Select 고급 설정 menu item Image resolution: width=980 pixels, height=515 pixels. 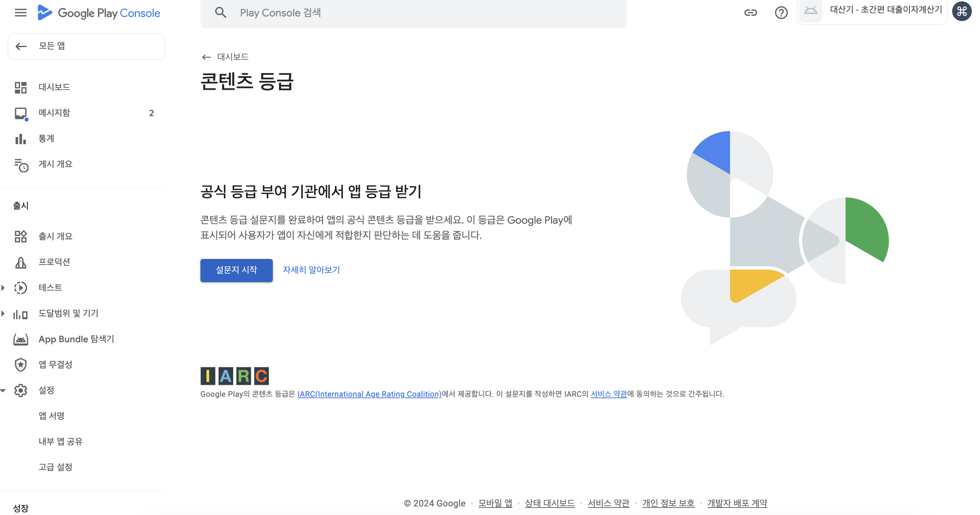pyautogui.click(x=55, y=467)
